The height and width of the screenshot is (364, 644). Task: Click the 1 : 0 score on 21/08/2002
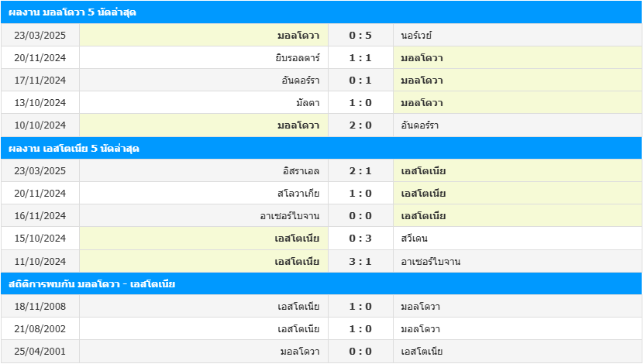click(360, 329)
